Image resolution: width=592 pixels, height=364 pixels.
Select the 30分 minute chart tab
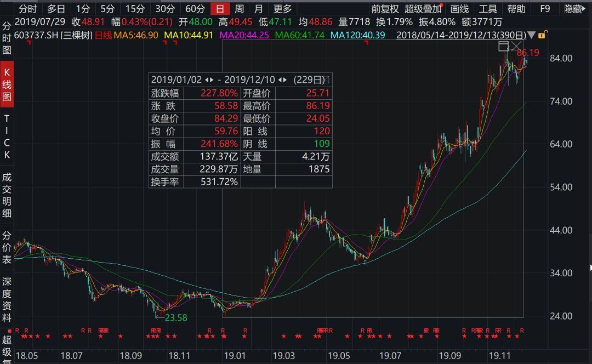pyautogui.click(x=165, y=9)
